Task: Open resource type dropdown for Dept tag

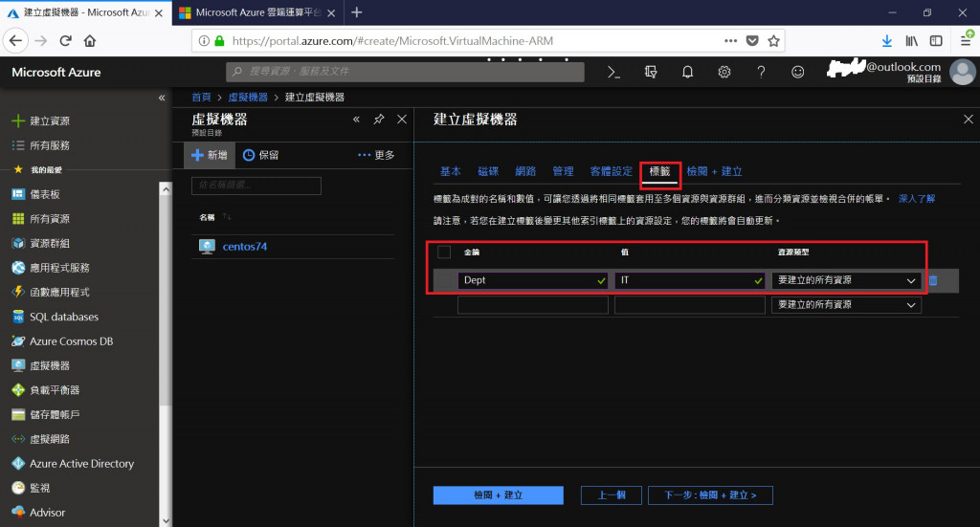Action: coord(846,280)
